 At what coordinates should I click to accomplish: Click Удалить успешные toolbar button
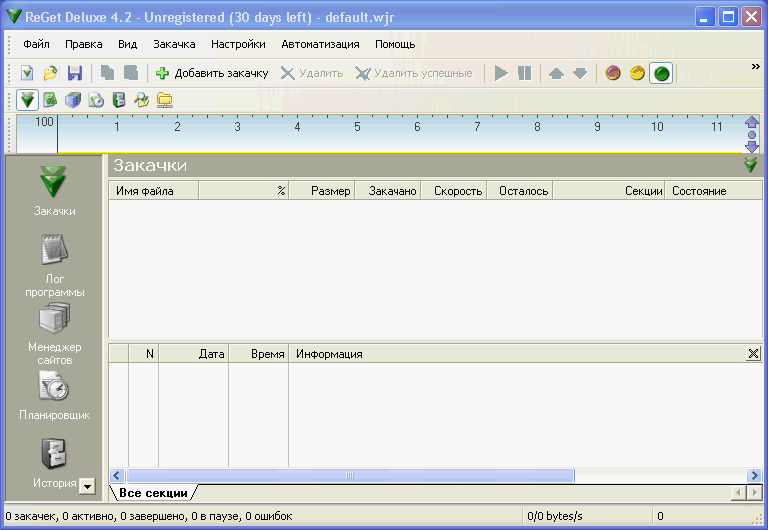coord(414,73)
